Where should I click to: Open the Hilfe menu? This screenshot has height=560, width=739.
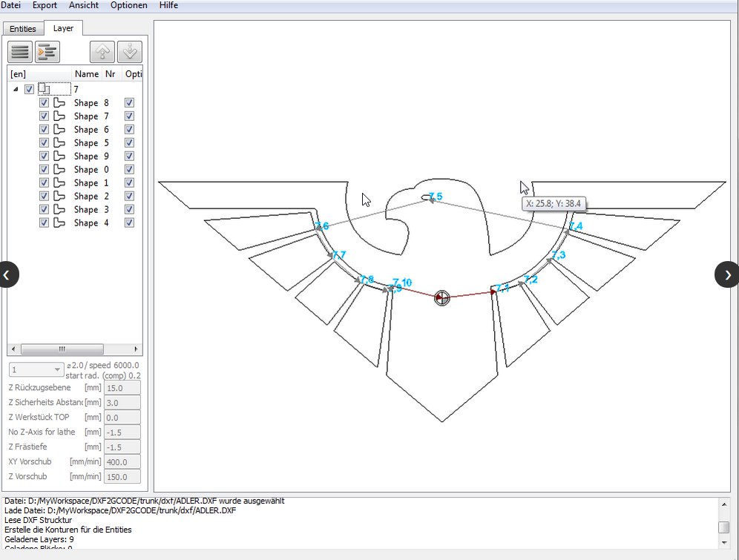pyautogui.click(x=168, y=5)
